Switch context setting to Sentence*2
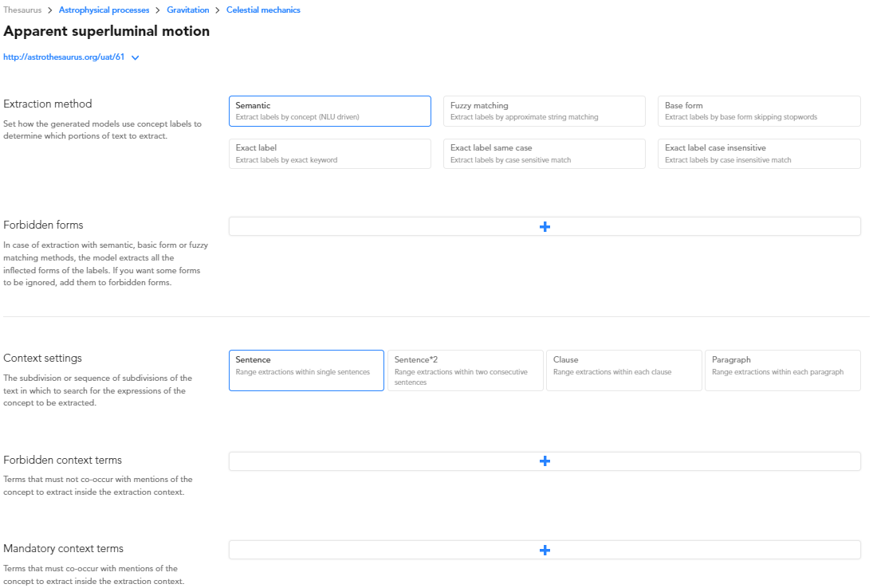 click(x=465, y=370)
